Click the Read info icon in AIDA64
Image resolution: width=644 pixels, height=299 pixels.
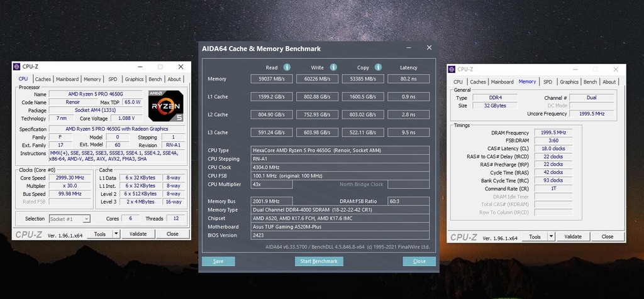click(287, 67)
